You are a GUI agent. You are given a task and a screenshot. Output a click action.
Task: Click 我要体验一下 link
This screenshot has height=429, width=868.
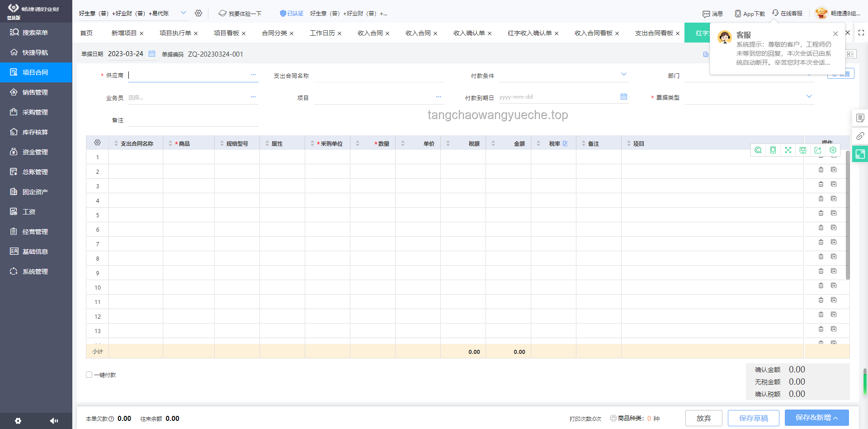240,14
